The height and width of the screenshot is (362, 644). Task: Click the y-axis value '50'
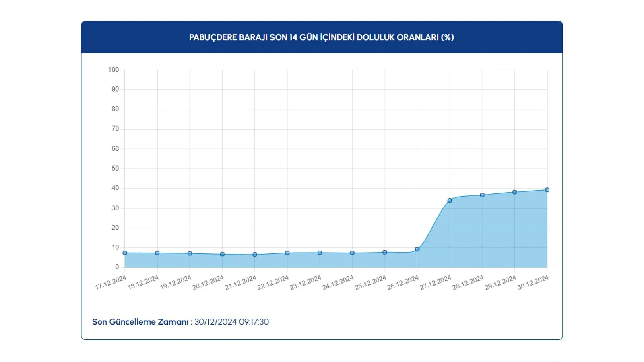pos(115,169)
